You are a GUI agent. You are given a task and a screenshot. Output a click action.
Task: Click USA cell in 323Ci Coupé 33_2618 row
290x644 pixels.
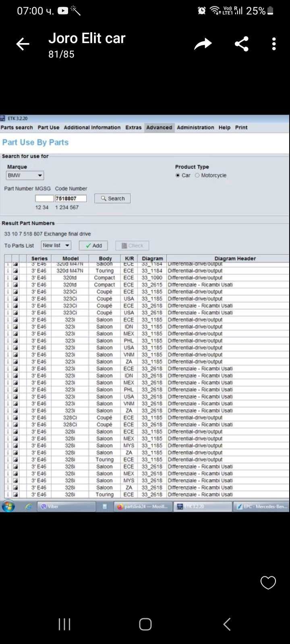[x=129, y=313]
